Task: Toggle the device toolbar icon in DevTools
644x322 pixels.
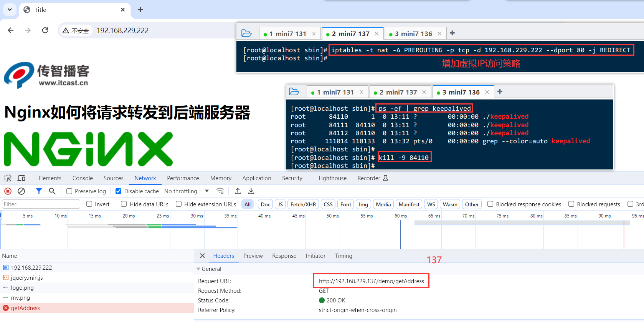Action: 21,178
